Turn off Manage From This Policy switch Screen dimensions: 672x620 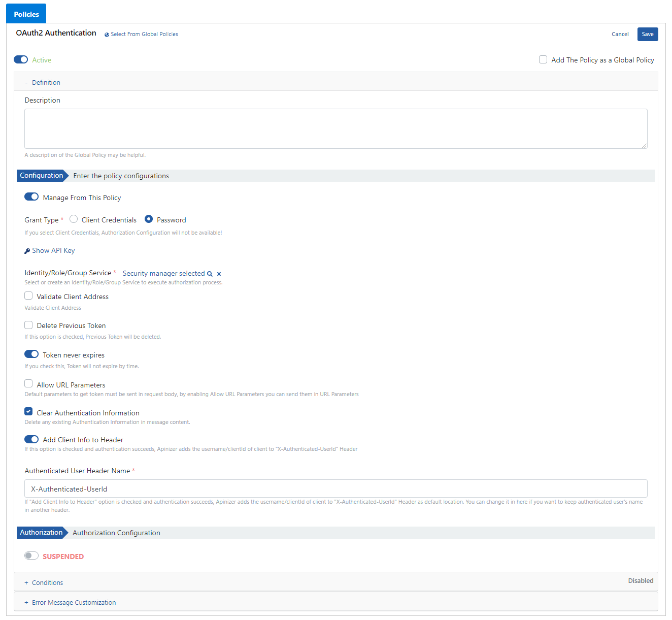tap(31, 197)
